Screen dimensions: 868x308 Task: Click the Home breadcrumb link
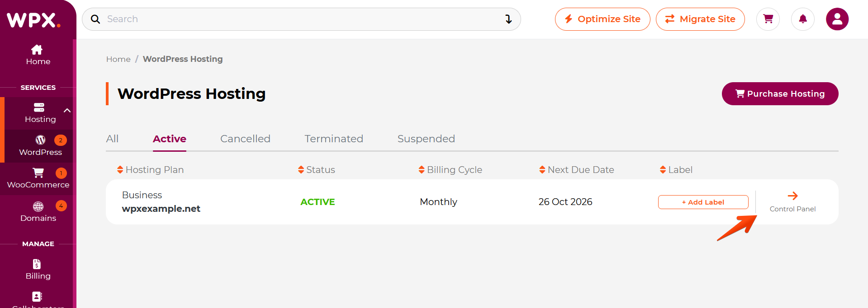119,59
